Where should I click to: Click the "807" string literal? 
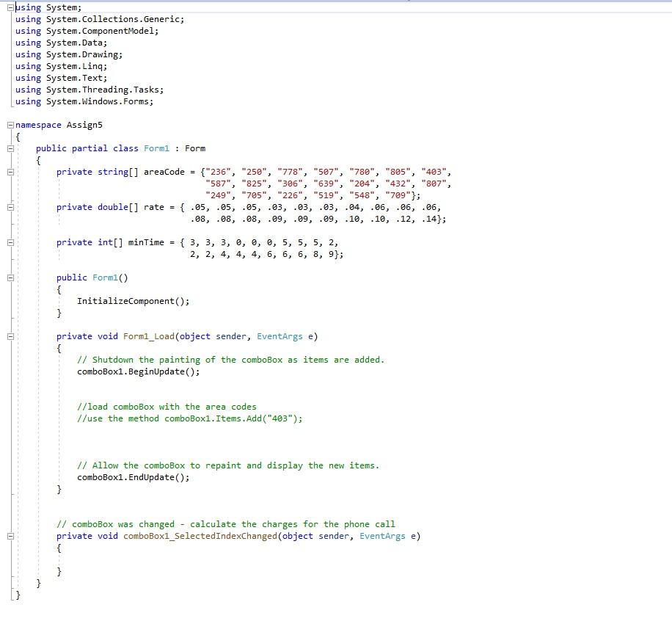click(434, 184)
